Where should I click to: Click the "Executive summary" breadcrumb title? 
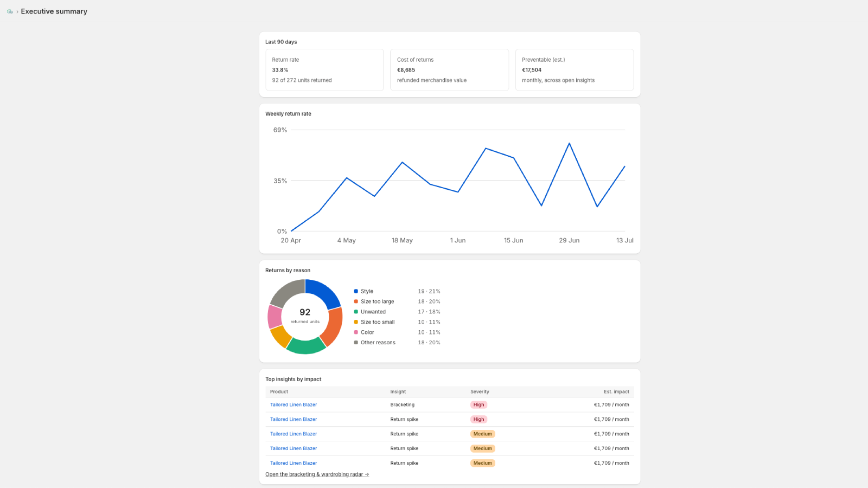coord(54,11)
